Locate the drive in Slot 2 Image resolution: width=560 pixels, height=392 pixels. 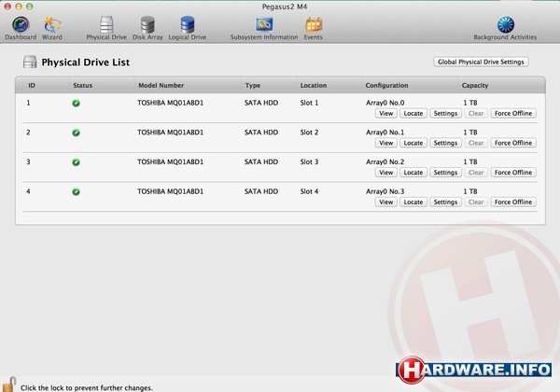413,143
